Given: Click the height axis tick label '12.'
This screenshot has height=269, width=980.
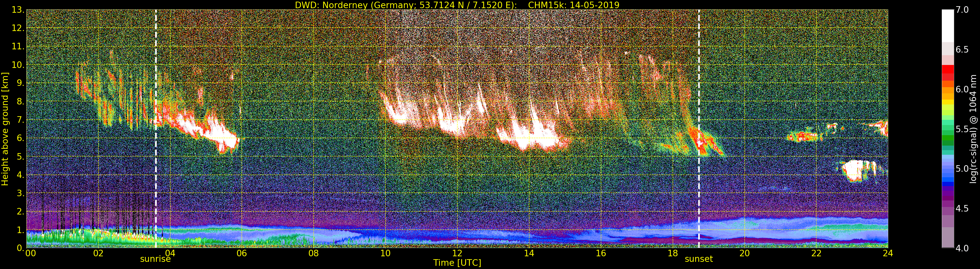Looking at the screenshot, I should [18, 28].
